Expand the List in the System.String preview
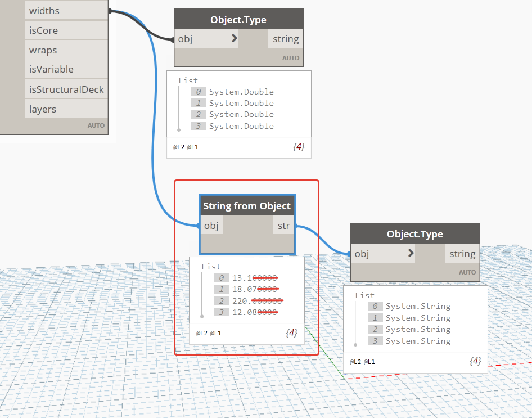 click(364, 295)
